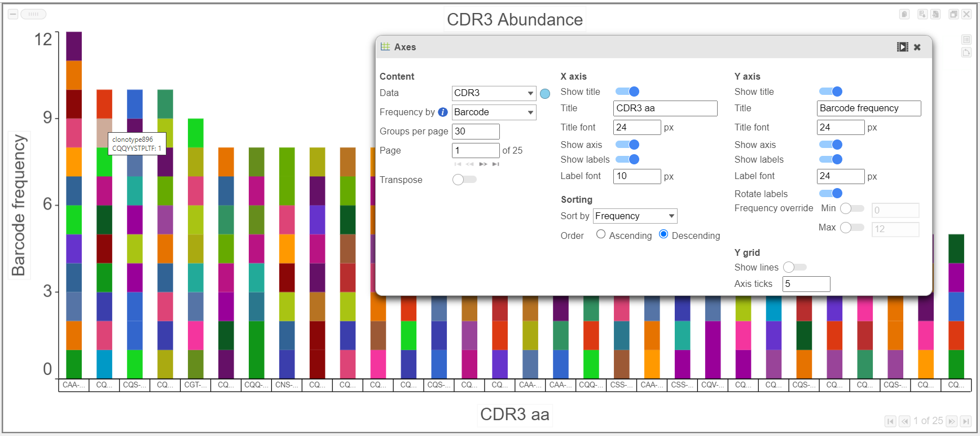Click the legend list icon on right edge
This screenshot has height=436, width=980.
[966, 40]
